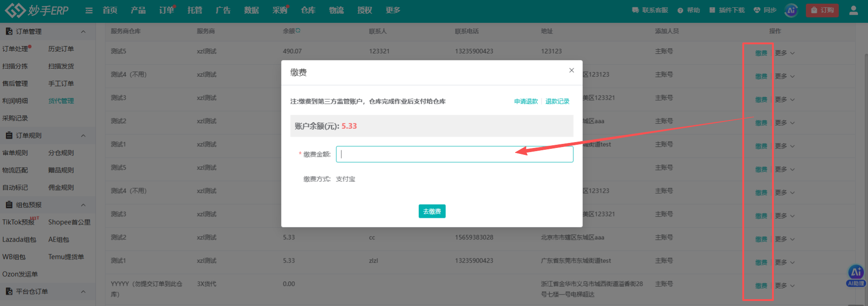Screen dimensions: 868x306
Task: Click 缴费 in the contact zlzl row
Action: 761,263
